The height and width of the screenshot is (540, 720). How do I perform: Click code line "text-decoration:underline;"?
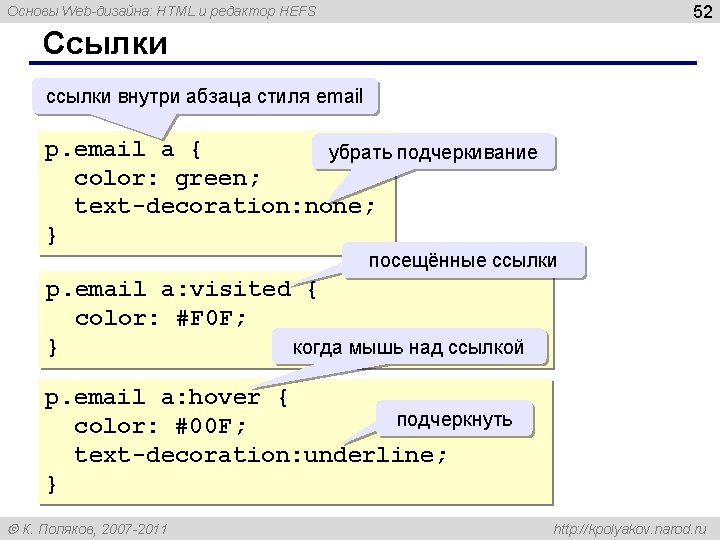click(260, 455)
